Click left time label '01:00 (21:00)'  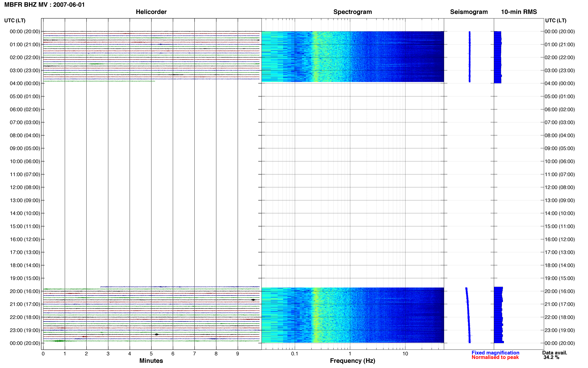tap(25, 45)
